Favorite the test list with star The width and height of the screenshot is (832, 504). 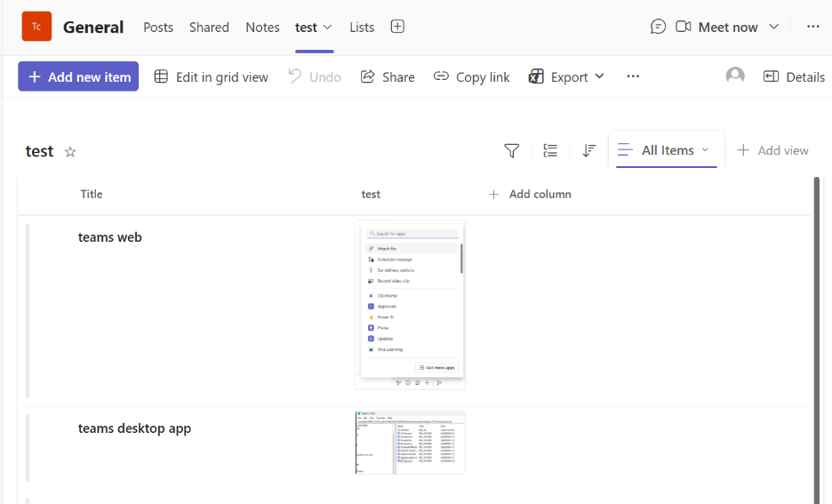(70, 152)
